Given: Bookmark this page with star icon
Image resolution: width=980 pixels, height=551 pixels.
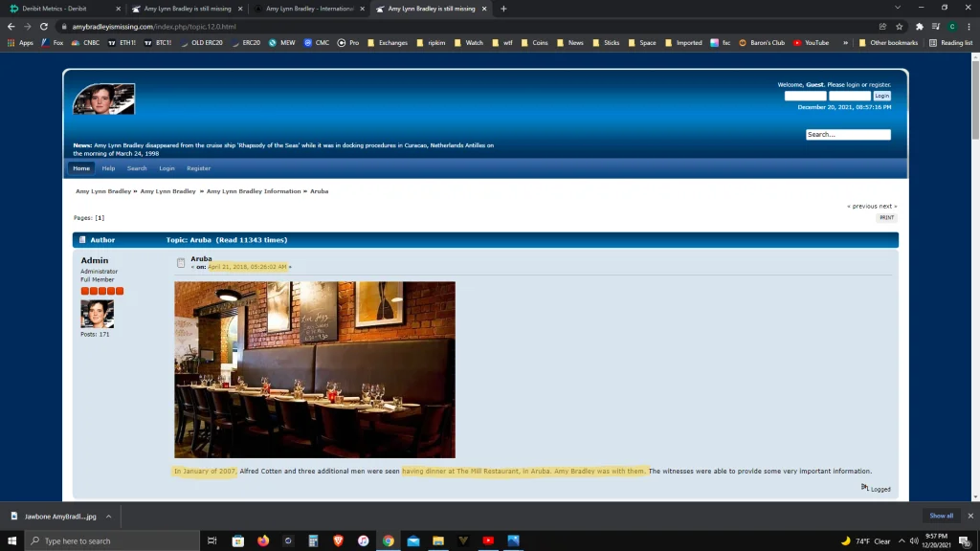Looking at the screenshot, I should click(x=899, y=27).
